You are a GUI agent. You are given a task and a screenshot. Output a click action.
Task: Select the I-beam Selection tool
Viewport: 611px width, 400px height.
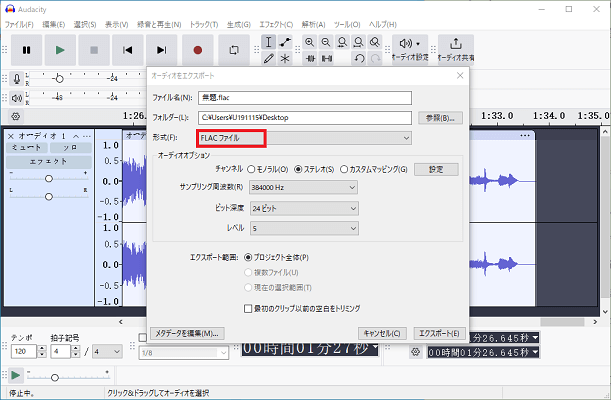point(268,42)
